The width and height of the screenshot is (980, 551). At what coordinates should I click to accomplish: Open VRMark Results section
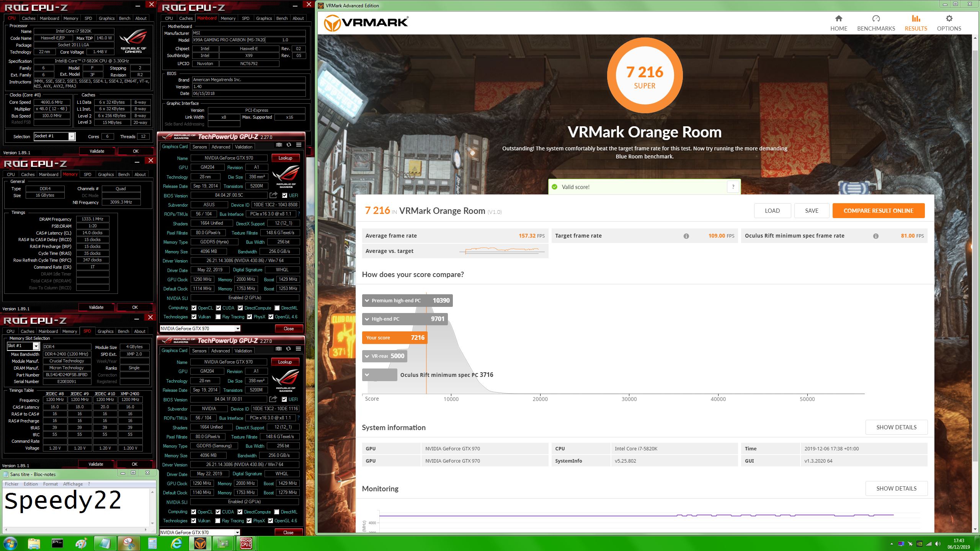[916, 23]
